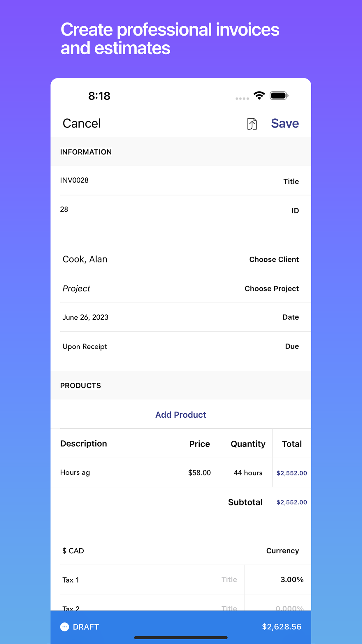Select the Hours ag product row
362x644 pixels.
pyautogui.click(x=181, y=473)
